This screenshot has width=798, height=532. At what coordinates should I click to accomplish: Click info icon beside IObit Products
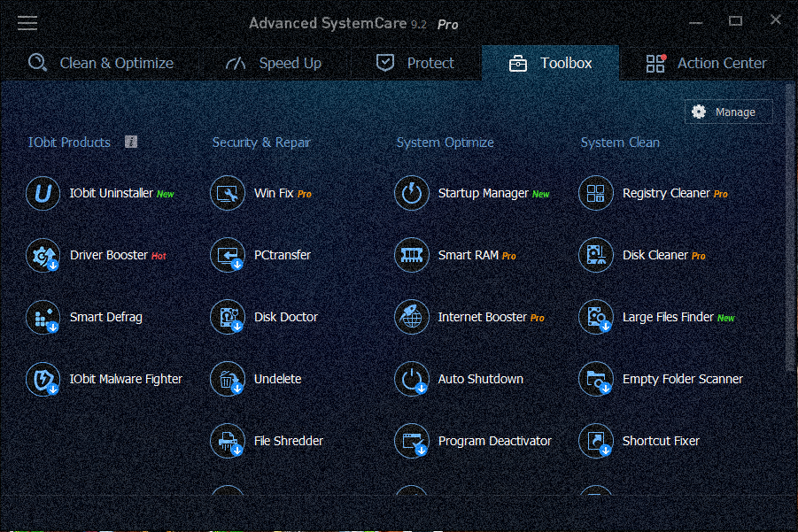[131, 142]
